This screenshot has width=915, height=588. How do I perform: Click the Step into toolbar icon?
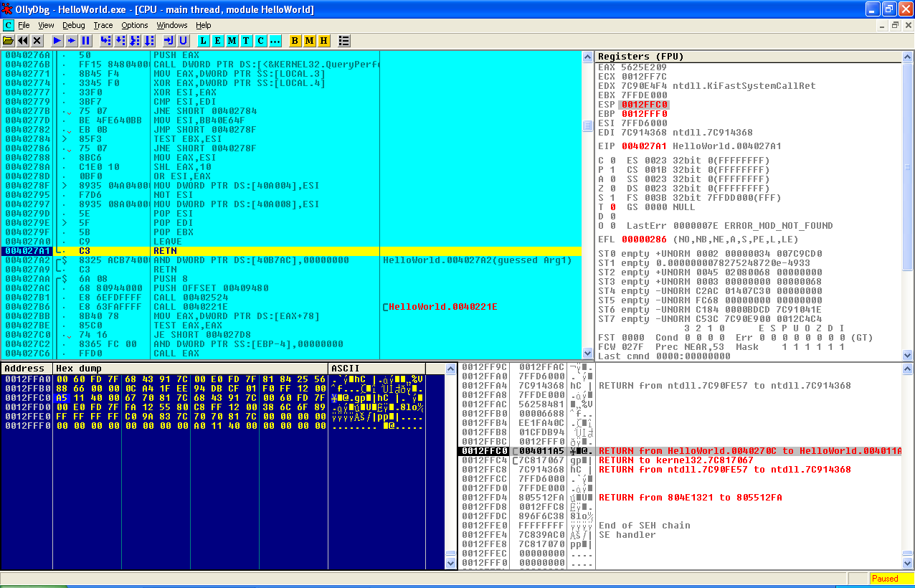(106, 41)
